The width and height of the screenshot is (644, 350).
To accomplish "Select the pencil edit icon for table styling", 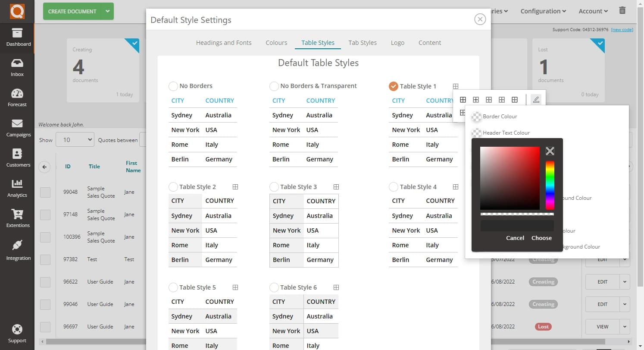I will coord(536,99).
